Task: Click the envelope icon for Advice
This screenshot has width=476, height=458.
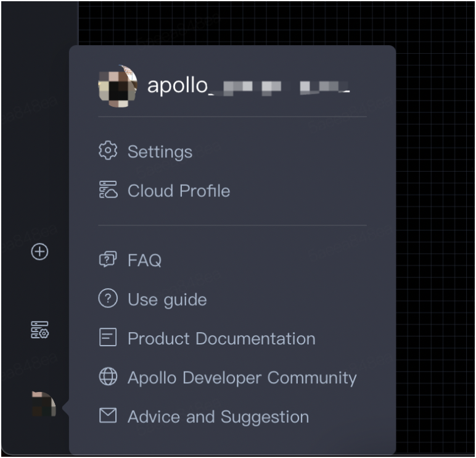Action: point(108,415)
